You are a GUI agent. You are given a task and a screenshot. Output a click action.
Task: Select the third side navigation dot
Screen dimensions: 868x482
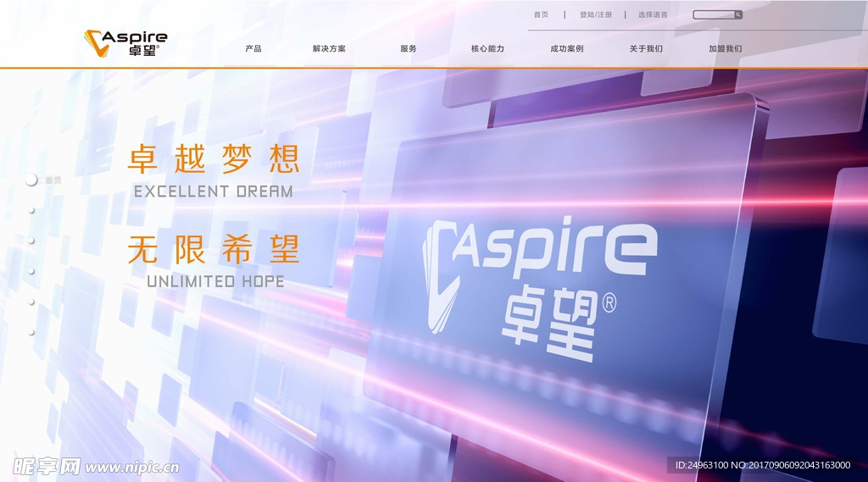(x=31, y=241)
